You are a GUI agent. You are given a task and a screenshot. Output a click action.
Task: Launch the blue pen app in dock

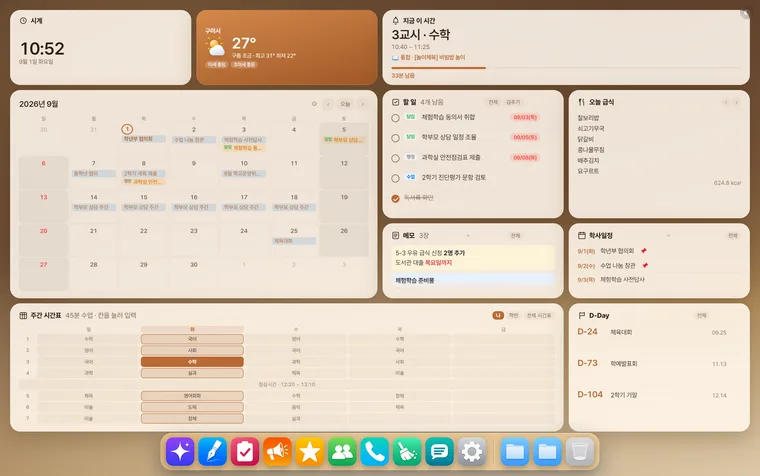[212, 452]
